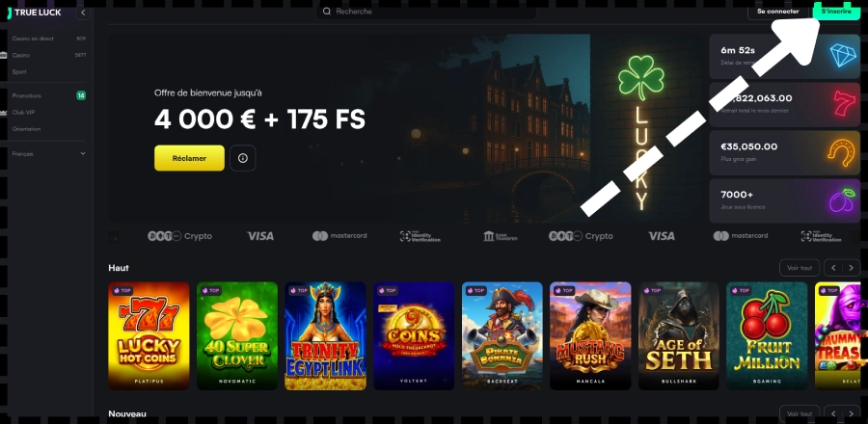Click the search magnifier icon
This screenshot has height=424, width=868.
click(327, 11)
